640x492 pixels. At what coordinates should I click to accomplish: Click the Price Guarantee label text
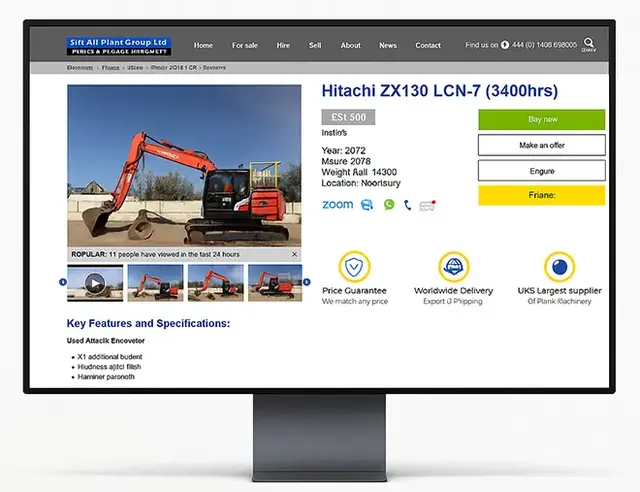coord(354,291)
